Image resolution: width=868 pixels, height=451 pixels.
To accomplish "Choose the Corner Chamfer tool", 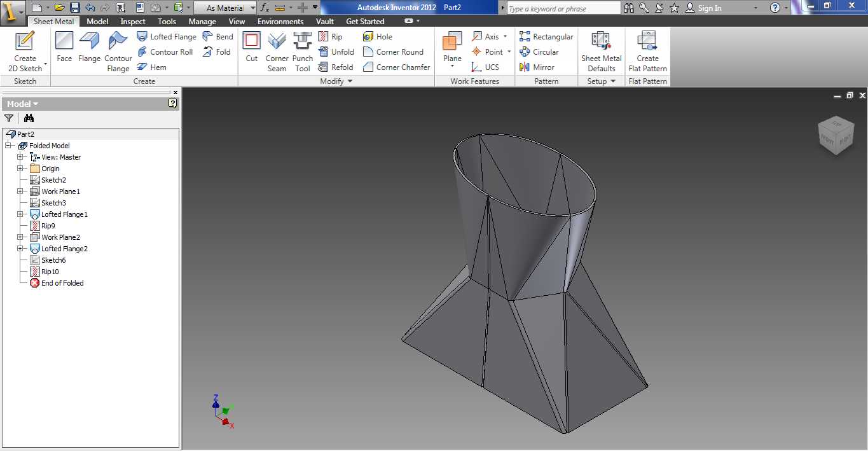I will (396, 67).
